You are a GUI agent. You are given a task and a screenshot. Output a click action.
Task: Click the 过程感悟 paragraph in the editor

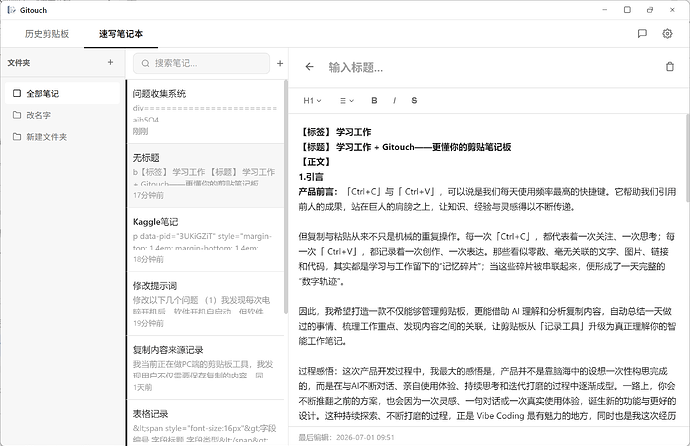point(487,393)
